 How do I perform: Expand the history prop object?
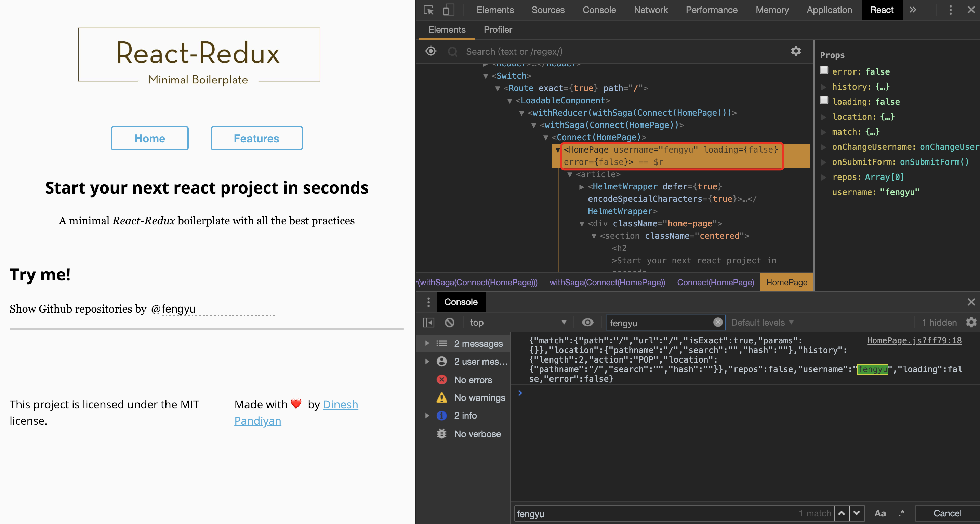coord(824,87)
